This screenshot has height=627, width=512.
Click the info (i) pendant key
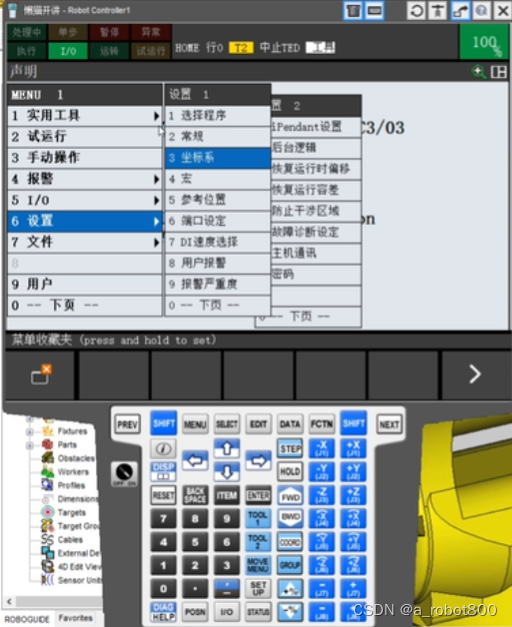coord(163,449)
